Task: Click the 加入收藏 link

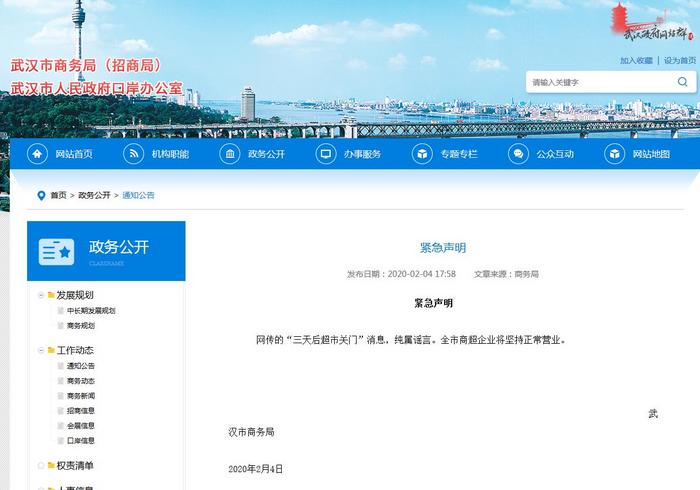Action: [x=637, y=60]
